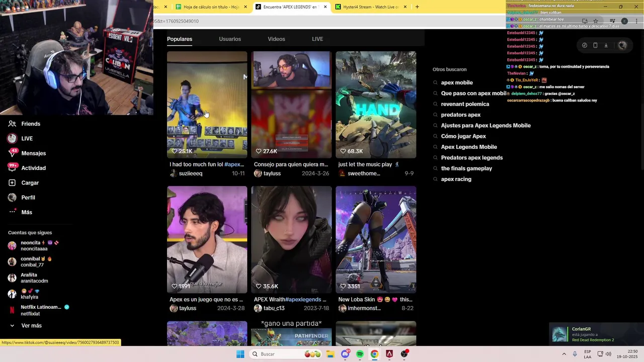Click tabu_c13 author name
Screen dimensions: 644x362
pyautogui.click(x=274, y=308)
